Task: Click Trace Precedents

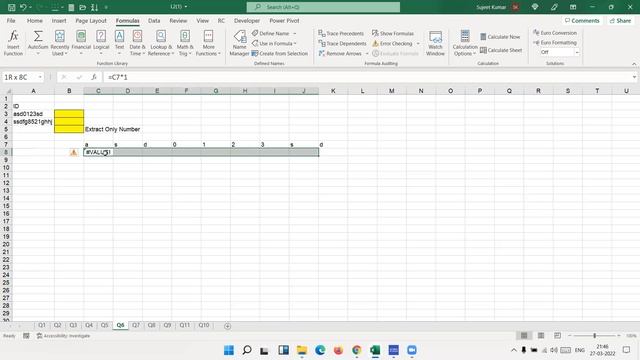Action: (341, 33)
